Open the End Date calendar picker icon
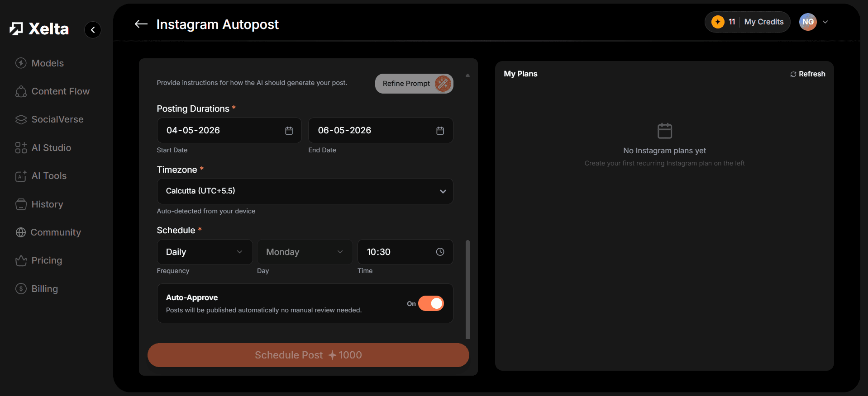 tap(440, 131)
